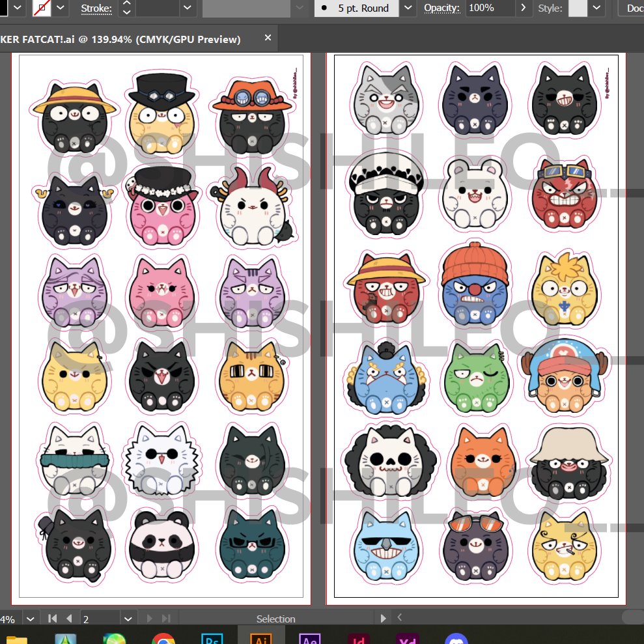Click the horizontal scrollbar left arrow

tap(400, 617)
